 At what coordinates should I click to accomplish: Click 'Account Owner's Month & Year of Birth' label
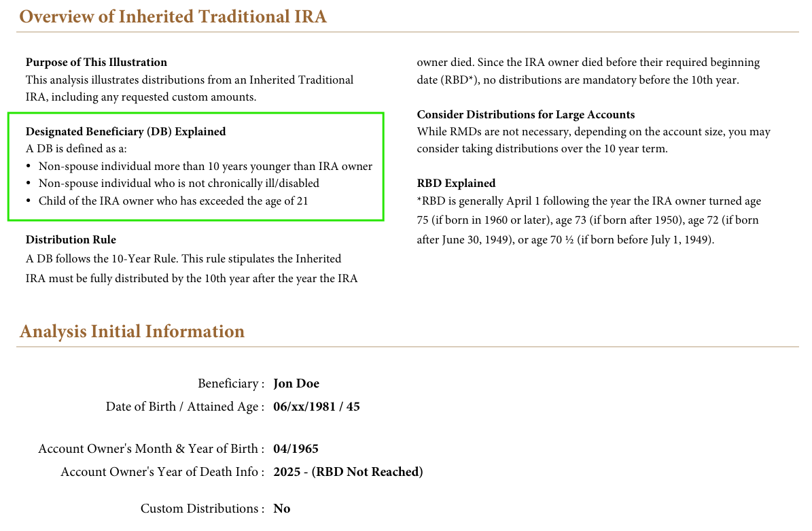tap(152, 449)
